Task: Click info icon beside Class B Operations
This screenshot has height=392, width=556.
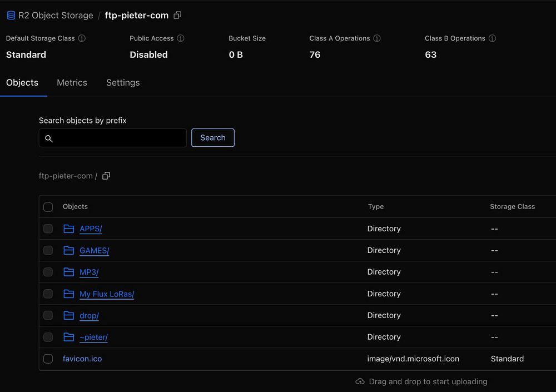Action: pos(492,38)
